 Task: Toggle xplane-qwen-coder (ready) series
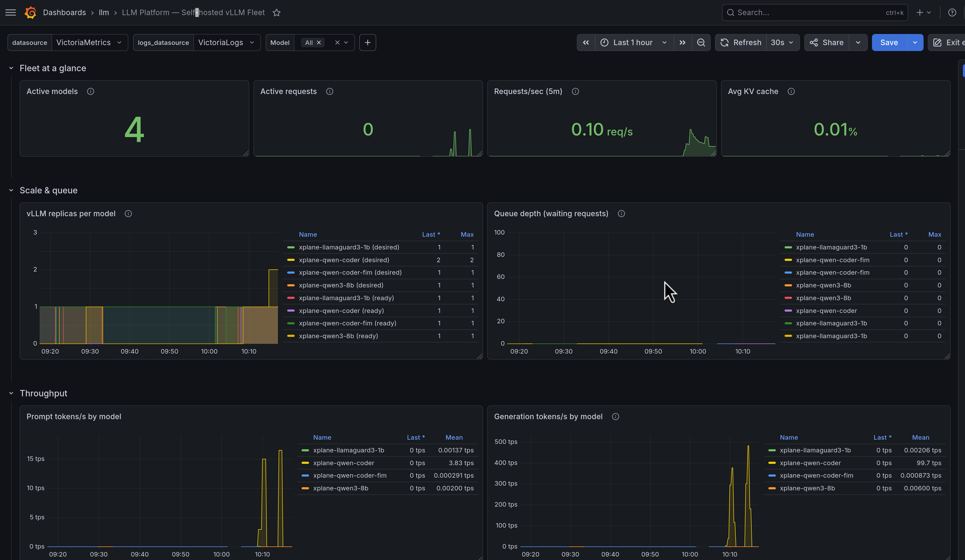pos(341,311)
